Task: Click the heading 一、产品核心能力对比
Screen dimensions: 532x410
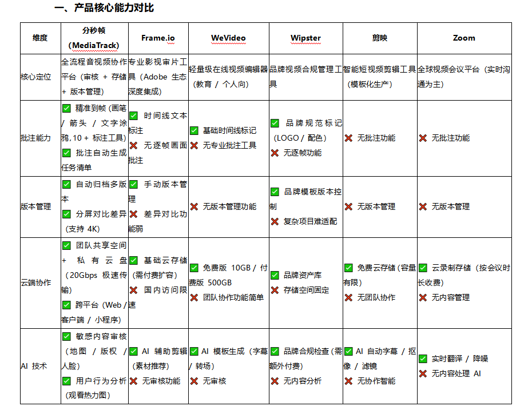Action: click(x=104, y=7)
